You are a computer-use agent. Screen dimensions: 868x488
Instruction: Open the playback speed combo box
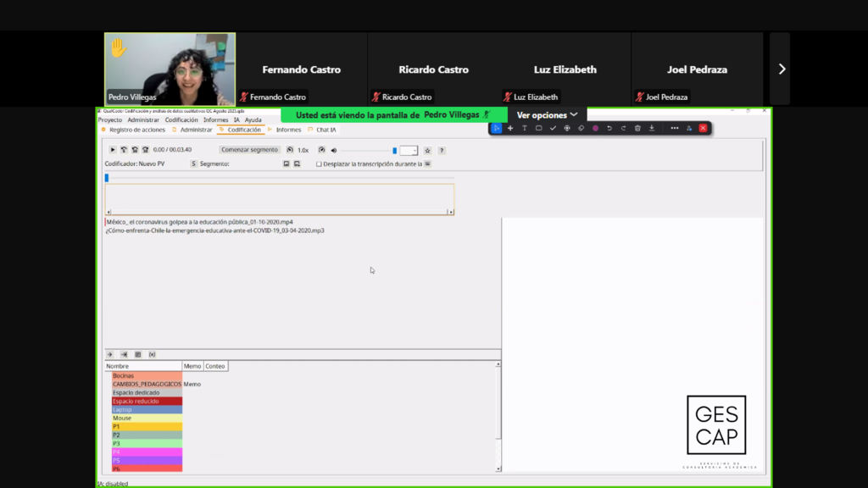point(409,150)
